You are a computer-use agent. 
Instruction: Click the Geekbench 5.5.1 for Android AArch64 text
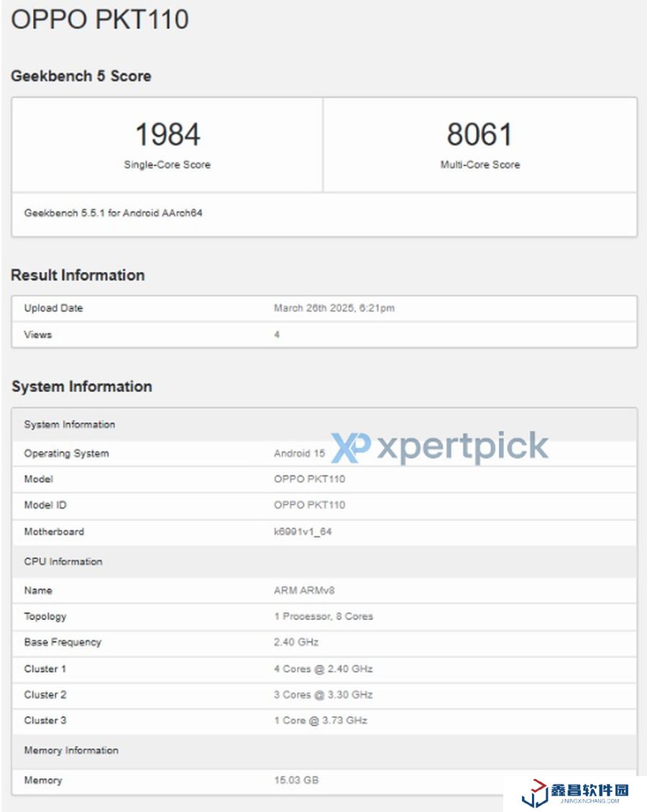pos(114,213)
